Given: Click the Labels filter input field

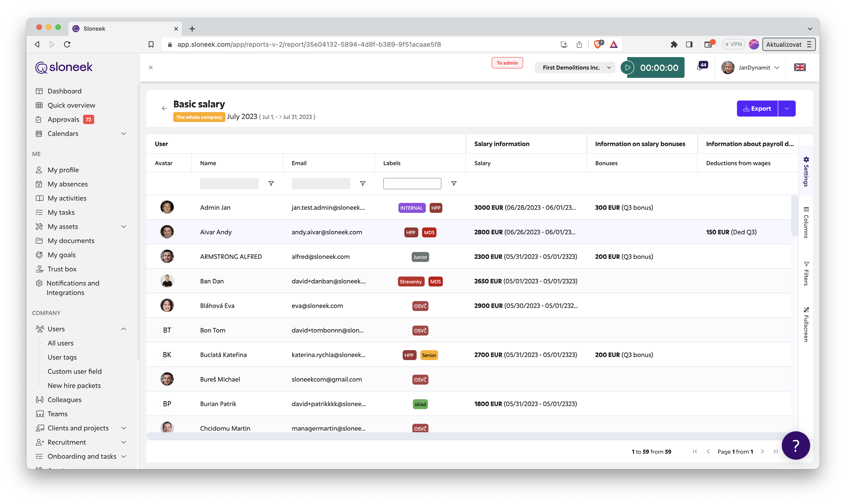Looking at the screenshot, I should tap(412, 183).
